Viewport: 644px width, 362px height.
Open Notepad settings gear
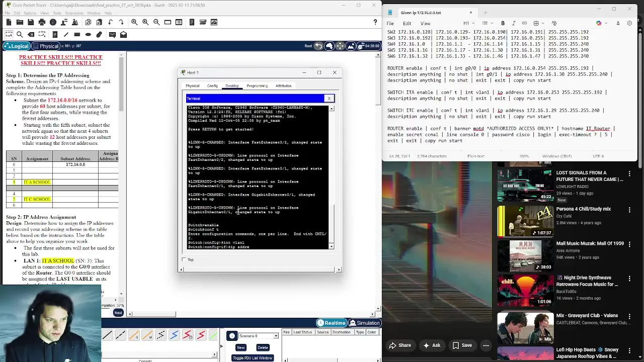(x=629, y=23)
